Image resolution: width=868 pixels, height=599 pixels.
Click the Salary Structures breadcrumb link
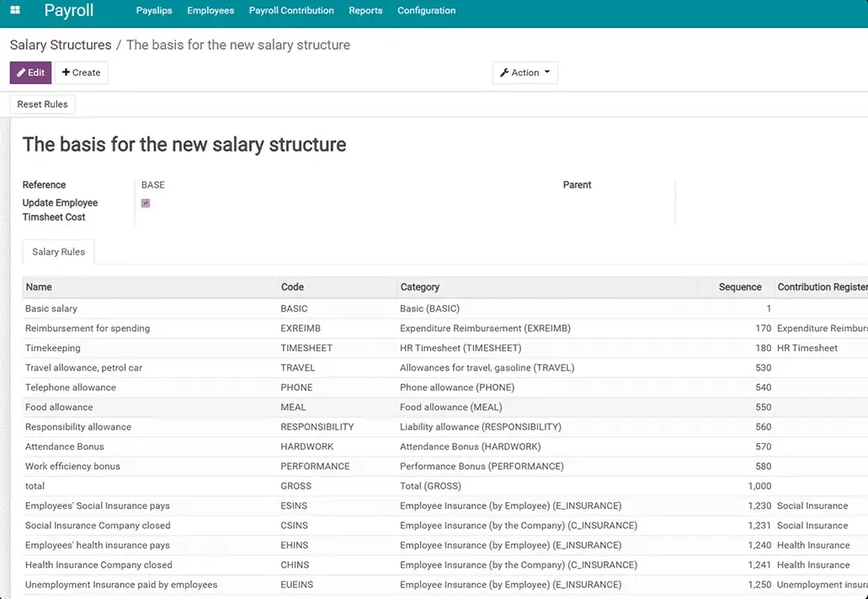[x=60, y=45]
